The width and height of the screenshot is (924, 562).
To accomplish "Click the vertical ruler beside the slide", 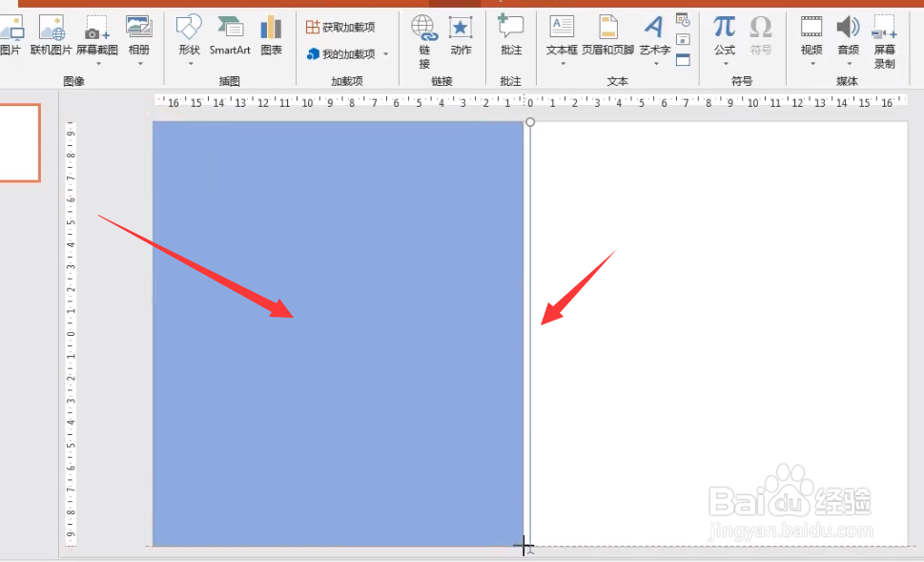I will tap(71, 333).
